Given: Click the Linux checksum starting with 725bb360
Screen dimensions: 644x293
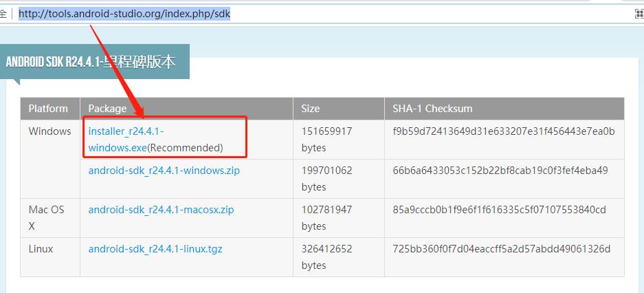Looking at the screenshot, I should (501, 249).
